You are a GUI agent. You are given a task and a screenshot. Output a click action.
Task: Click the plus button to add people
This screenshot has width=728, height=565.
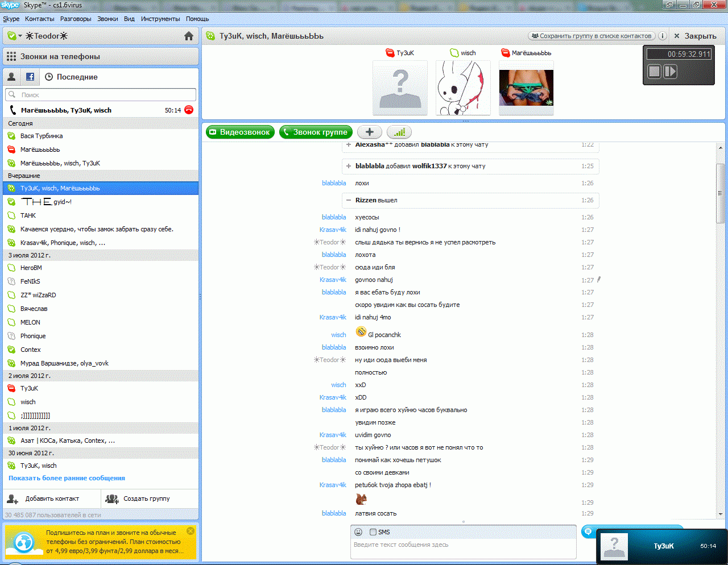[x=370, y=132]
